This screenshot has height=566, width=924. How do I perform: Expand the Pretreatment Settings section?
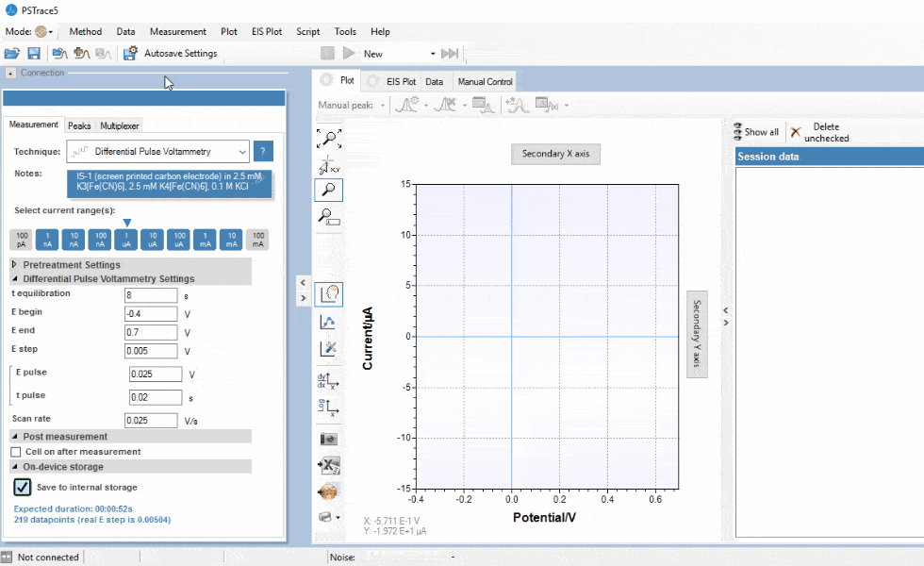pos(15,265)
